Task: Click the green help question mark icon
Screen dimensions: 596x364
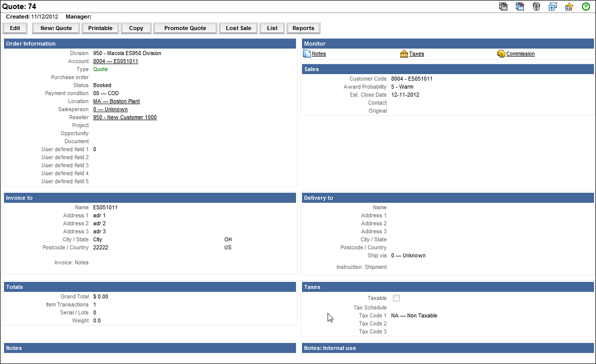Action: (x=585, y=7)
